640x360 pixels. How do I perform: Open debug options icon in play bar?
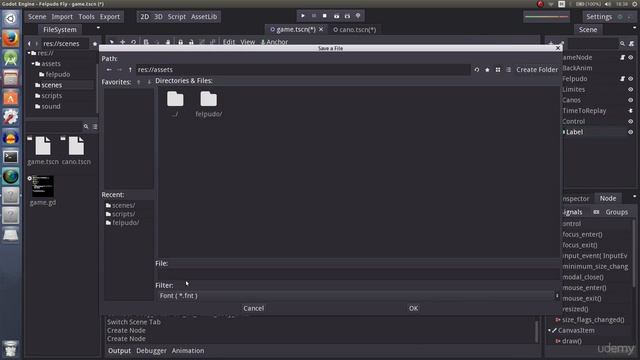[358, 16]
